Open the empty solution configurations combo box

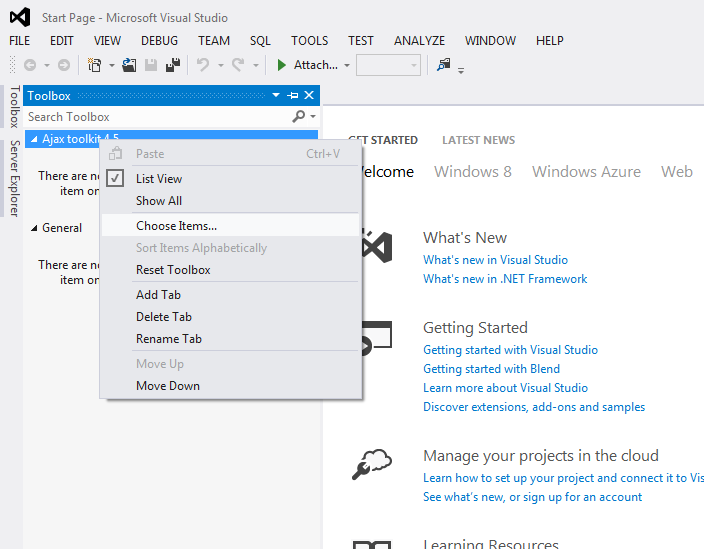(388, 65)
